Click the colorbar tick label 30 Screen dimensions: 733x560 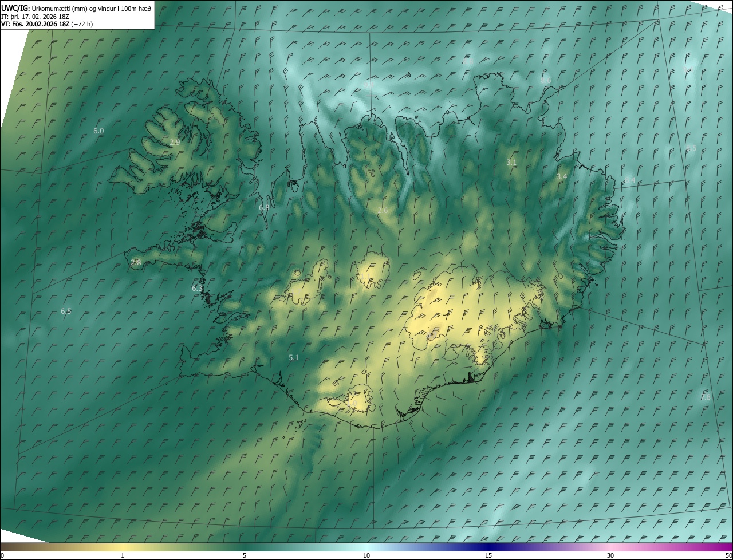pos(610,555)
